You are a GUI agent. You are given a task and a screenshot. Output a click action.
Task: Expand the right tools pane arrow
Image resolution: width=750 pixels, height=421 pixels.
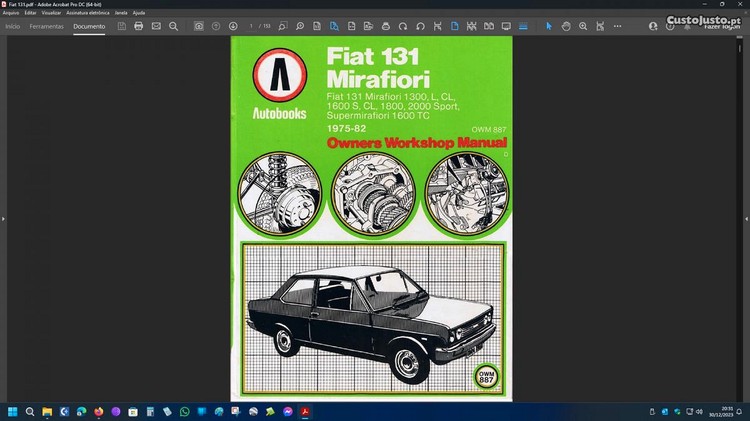coord(746,218)
